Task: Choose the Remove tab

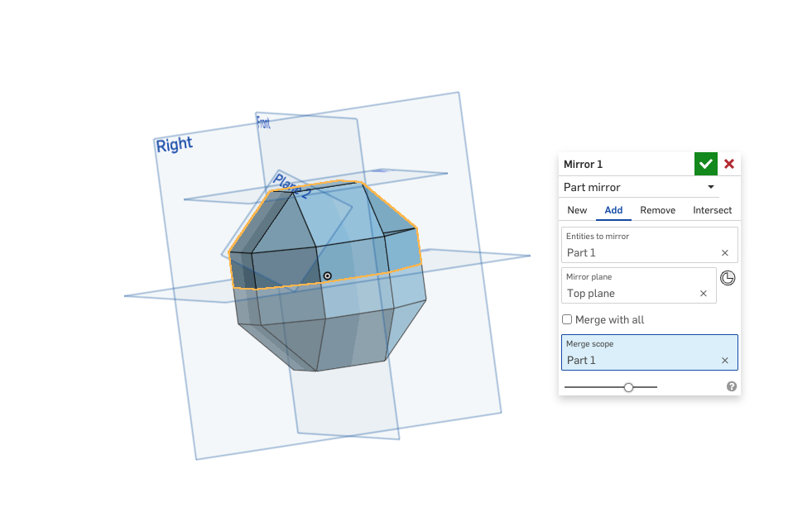Action: 657,210
